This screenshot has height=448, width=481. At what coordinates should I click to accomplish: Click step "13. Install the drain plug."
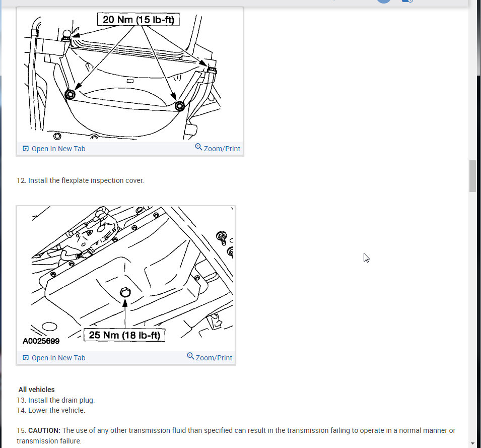pos(56,400)
